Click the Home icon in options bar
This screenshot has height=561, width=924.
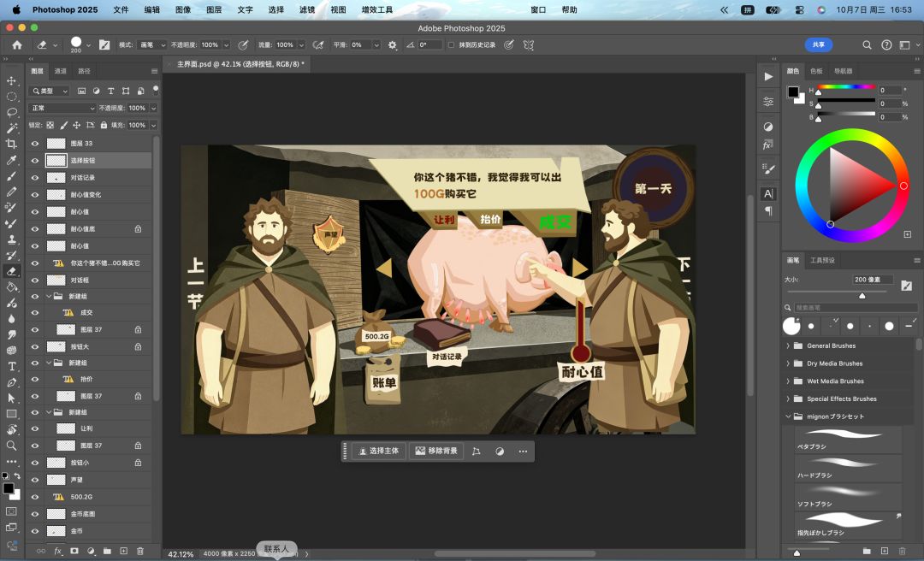[17, 44]
